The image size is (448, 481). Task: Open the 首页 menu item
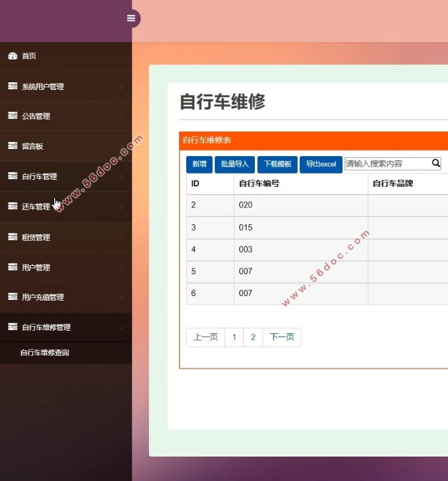coord(66,56)
